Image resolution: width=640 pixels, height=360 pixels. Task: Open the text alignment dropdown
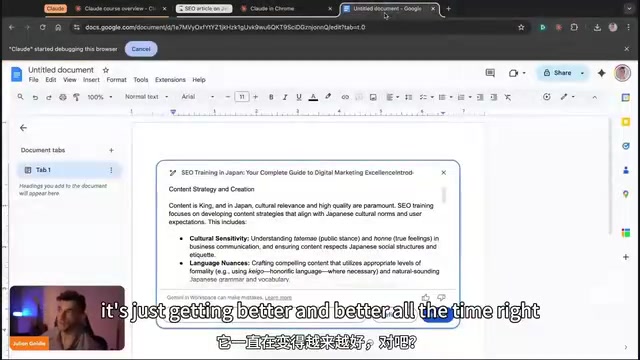pyautogui.click(x=392, y=97)
